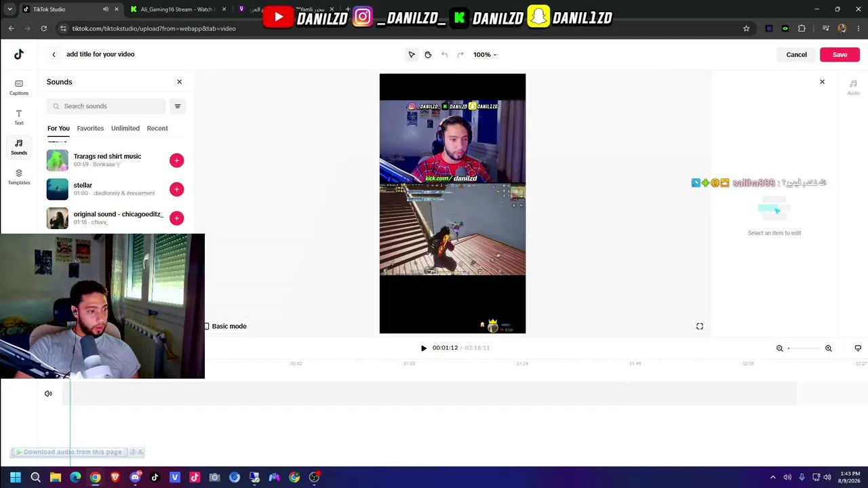Screen dimensions: 868x488
Task: Switch to the Unlimited sounds tab
Action: pos(125,128)
